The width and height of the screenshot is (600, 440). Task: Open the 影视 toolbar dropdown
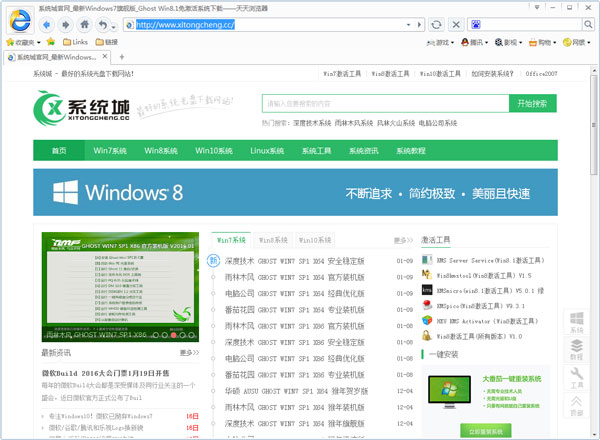(509, 42)
